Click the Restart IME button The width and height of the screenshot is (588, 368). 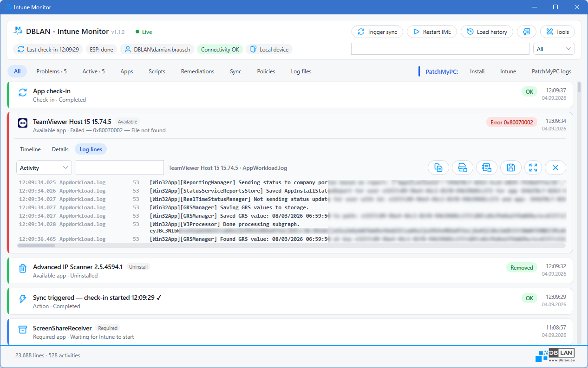pos(432,32)
